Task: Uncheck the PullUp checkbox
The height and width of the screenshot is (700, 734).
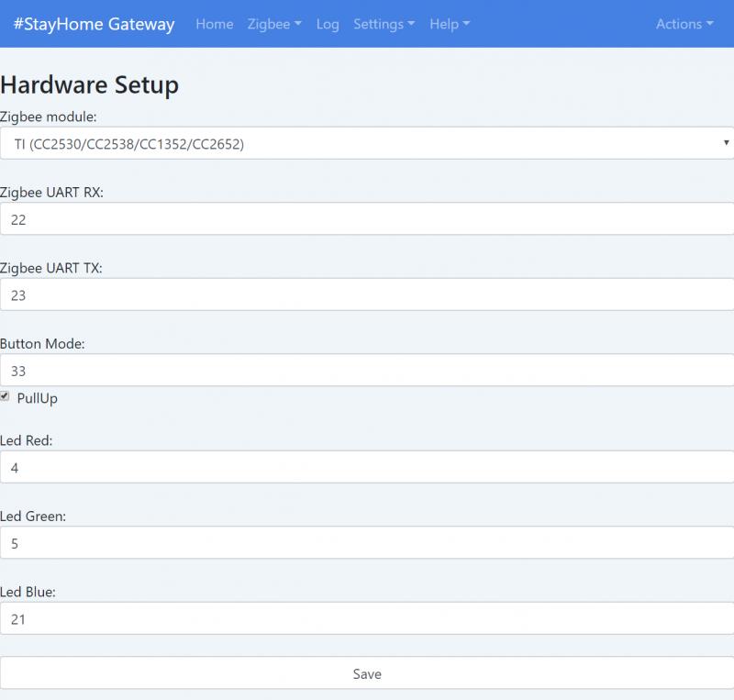Action: (x=5, y=396)
